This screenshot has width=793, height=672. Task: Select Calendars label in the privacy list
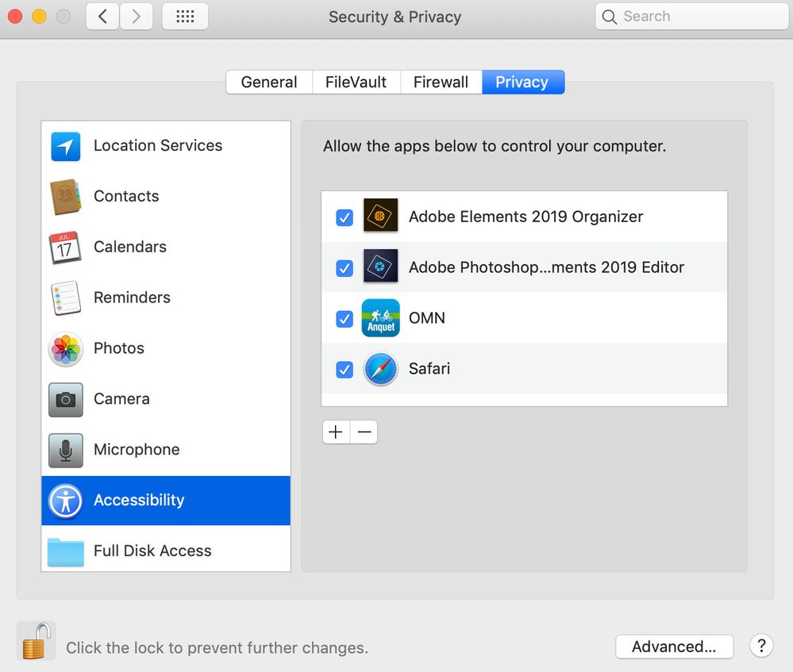point(130,247)
